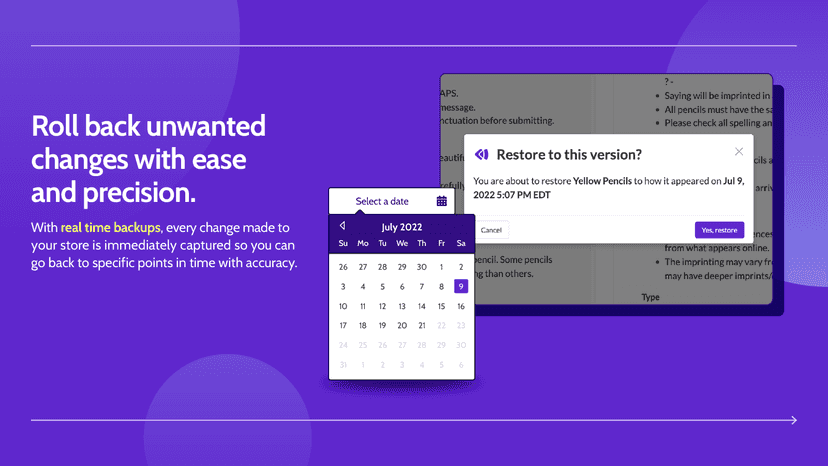Choose July 3 on the calendar
The width and height of the screenshot is (828, 466).
(343, 286)
